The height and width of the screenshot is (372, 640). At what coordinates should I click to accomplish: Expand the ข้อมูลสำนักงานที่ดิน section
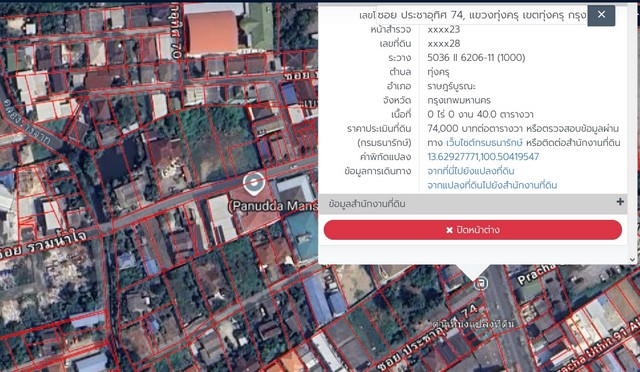click(473, 203)
